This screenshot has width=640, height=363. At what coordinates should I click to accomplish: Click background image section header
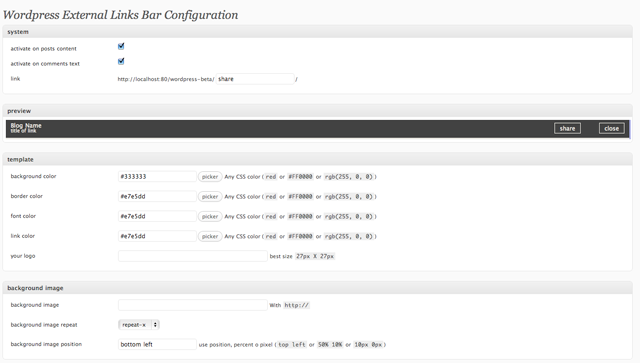coord(318,288)
